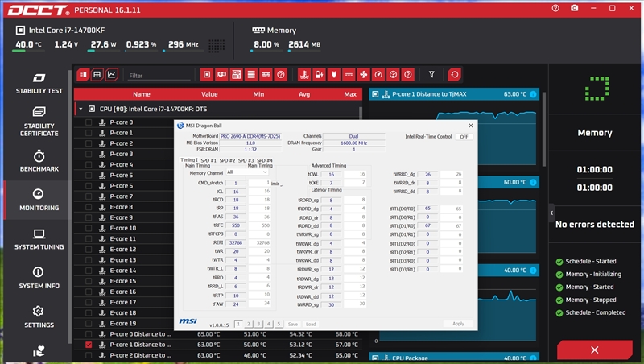The height and width of the screenshot is (364, 644).
Task: Open the Benchmark section
Action: click(x=39, y=161)
